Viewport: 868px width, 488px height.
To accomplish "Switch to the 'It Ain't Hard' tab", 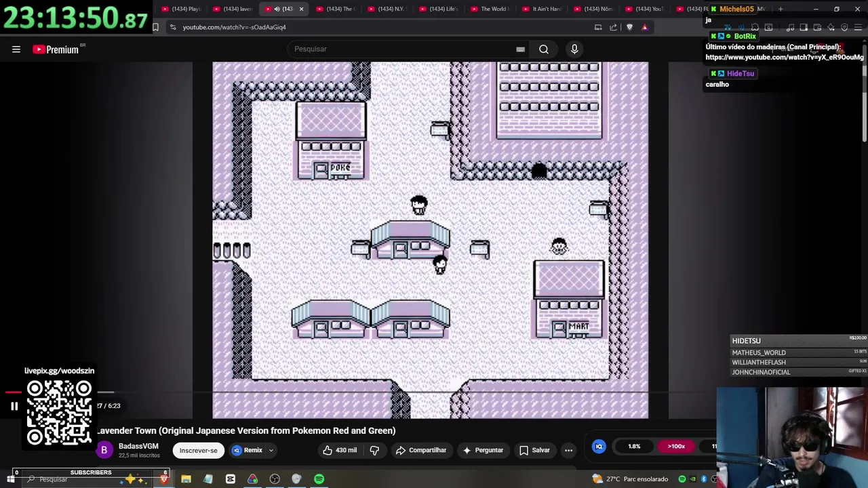I will pyautogui.click(x=541, y=9).
